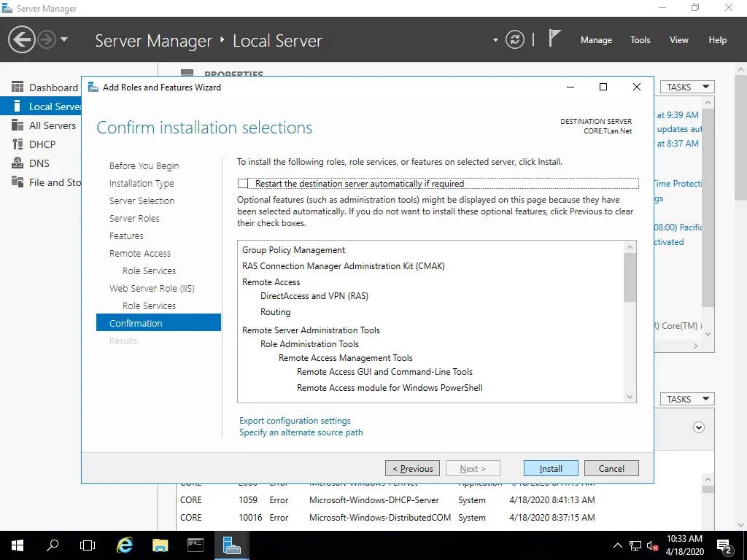Screen dimensions: 747x560
Task: Select the Local Server icon in sidebar
Action: click(18, 106)
